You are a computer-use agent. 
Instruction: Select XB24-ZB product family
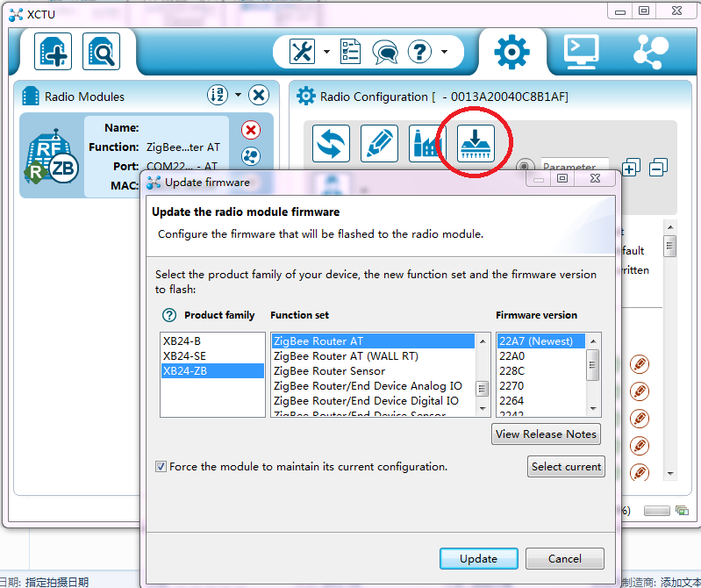point(212,370)
